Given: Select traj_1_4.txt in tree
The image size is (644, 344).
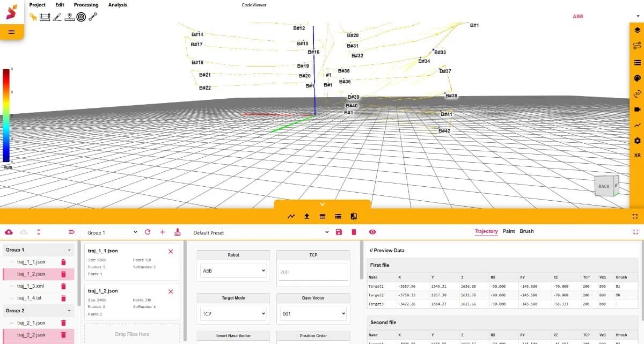Looking at the screenshot, I should coord(29,298).
